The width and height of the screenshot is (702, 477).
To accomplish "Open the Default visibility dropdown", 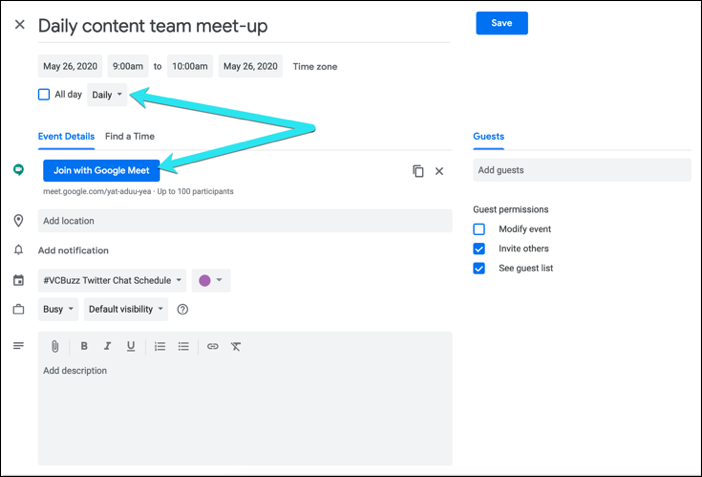I will [126, 309].
